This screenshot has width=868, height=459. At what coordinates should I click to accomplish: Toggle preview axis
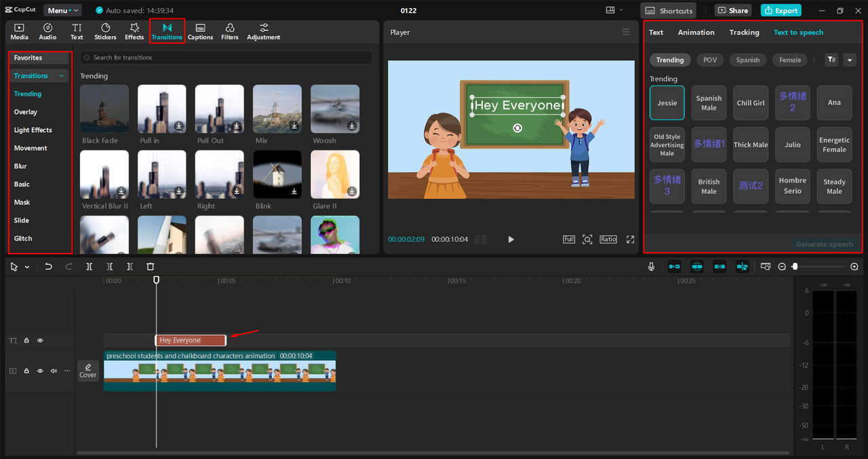point(743,266)
